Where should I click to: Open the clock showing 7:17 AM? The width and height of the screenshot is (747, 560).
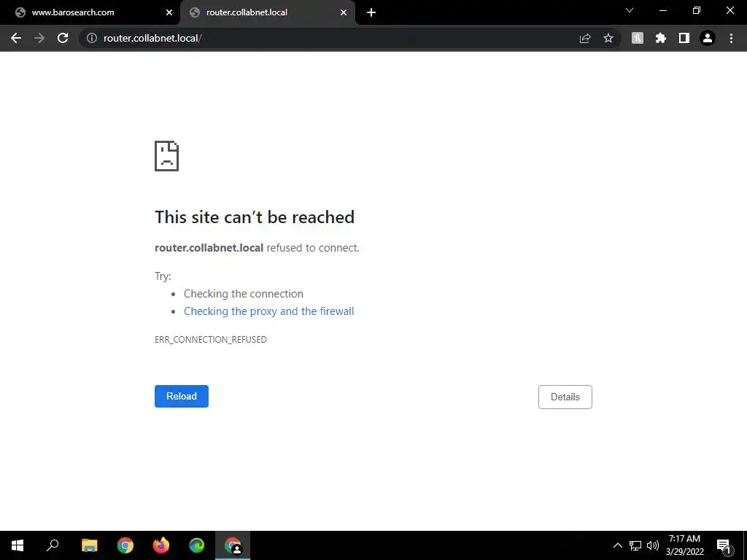click(684, 545)
